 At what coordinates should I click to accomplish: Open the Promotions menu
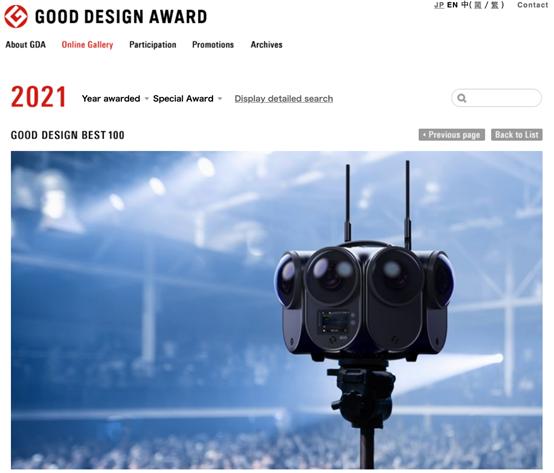213,45
